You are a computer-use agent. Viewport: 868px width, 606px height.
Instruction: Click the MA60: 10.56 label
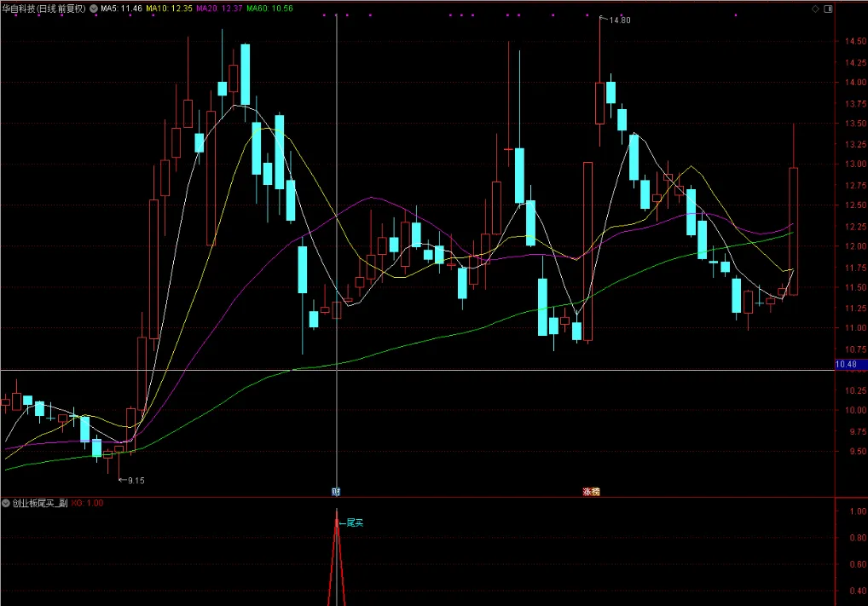pos(269,9)
